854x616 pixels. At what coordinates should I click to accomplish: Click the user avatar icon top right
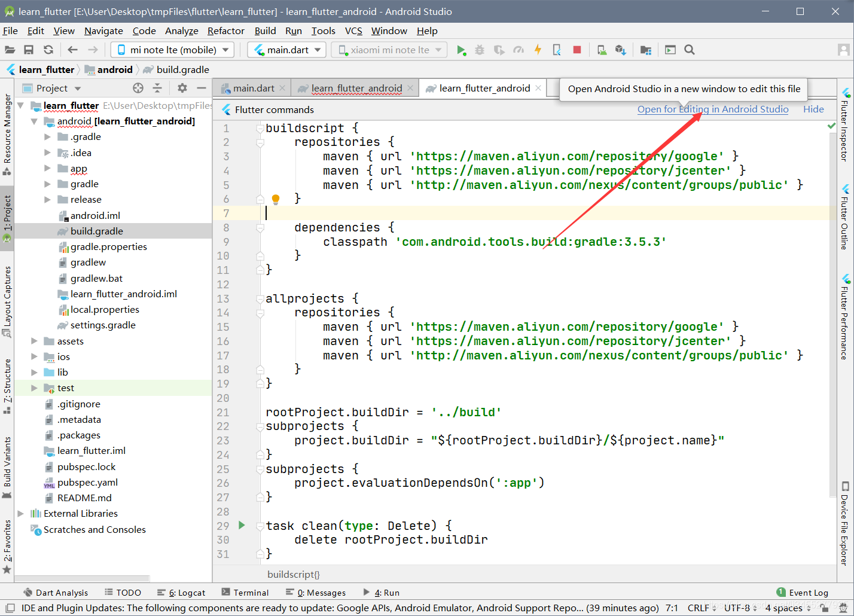(844, 50)
